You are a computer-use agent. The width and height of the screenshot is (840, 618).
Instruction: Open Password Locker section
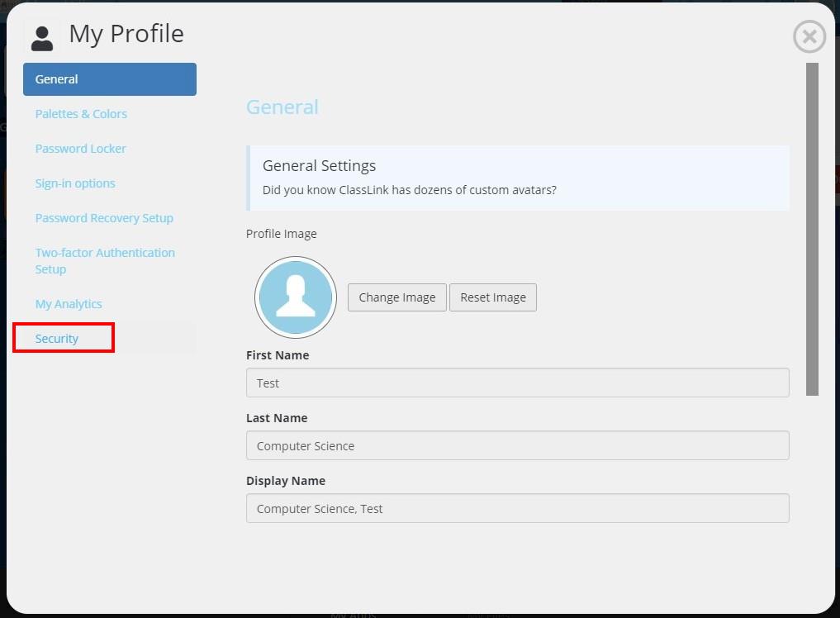click(80, 149)
